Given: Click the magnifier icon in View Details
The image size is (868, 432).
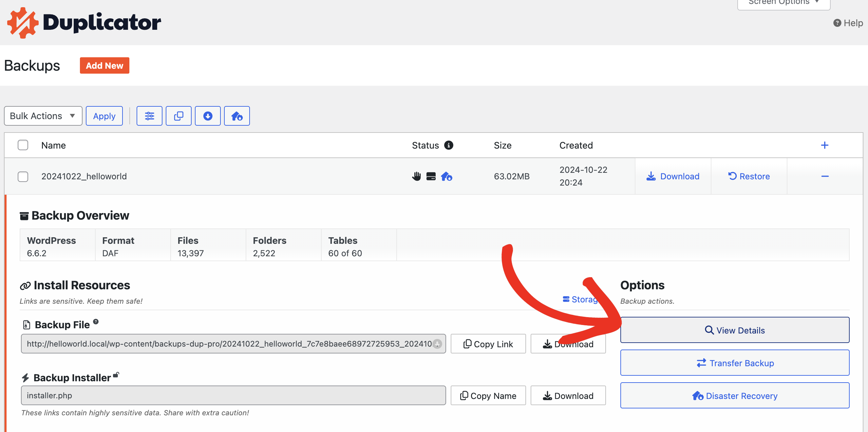Looking at the screenshot, I should tap(709, 330).
